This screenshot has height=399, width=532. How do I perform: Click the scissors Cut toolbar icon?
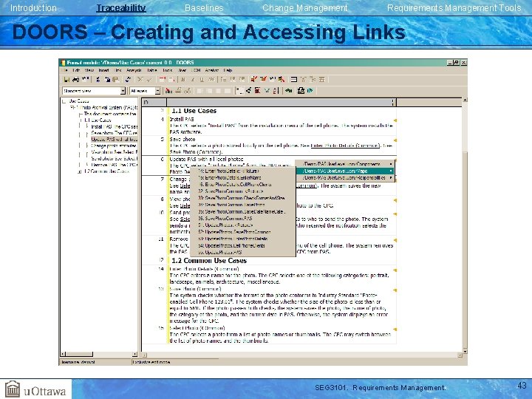pos(98,79)
